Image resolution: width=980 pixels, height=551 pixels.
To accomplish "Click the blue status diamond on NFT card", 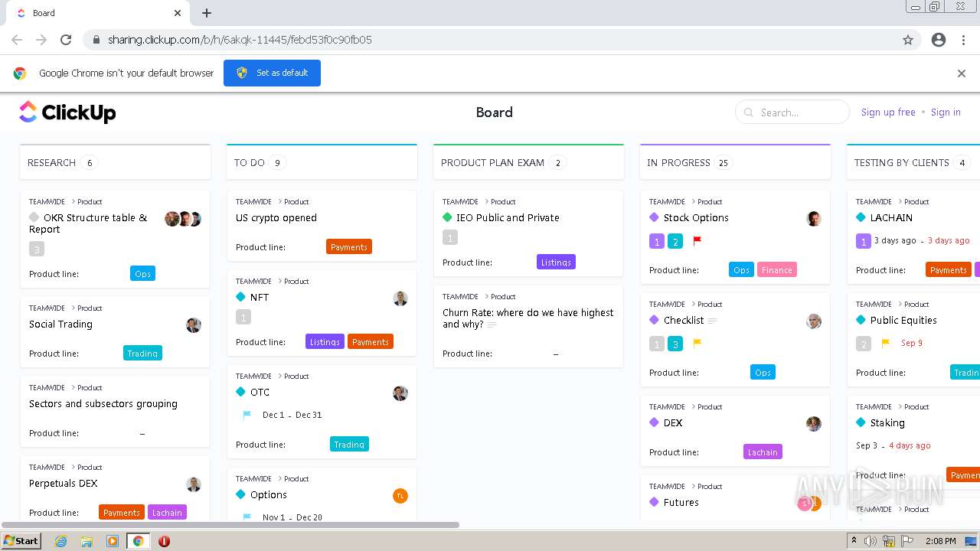I will (240, 297).
